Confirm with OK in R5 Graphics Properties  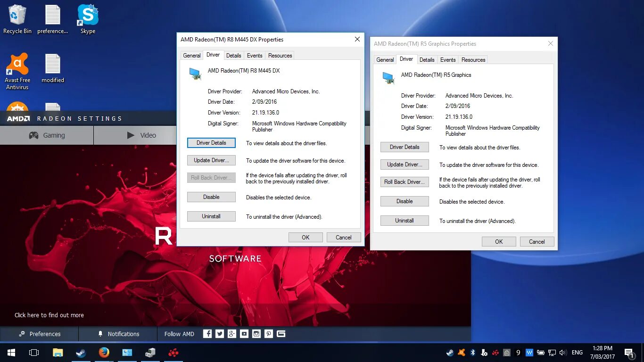coord(499,242)
